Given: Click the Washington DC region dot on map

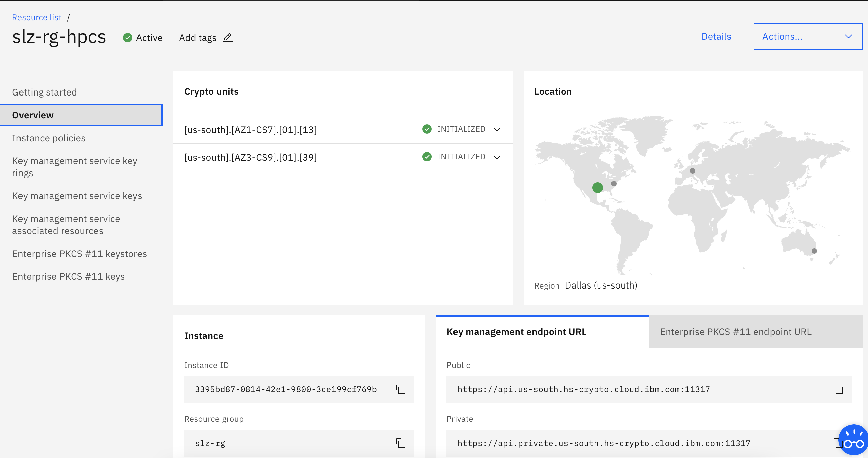Looking at the screenshot, I should pyautogui.click(x=614, y=184).
